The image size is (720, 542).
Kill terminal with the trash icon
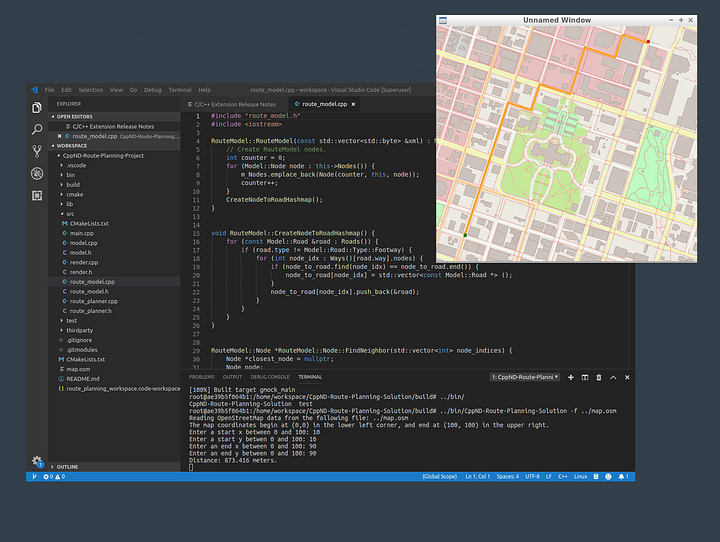coord(597,377)
